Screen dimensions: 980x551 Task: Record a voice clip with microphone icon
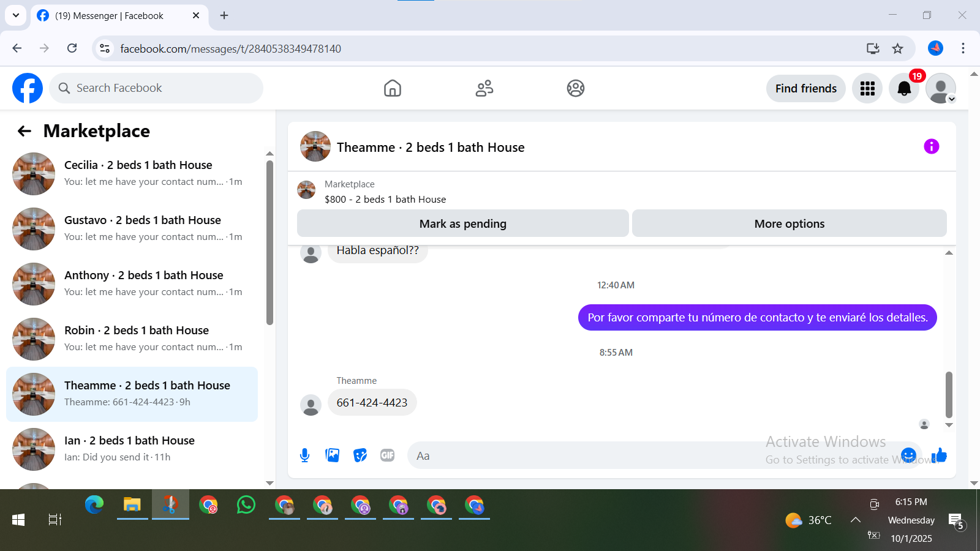point(305,455)
